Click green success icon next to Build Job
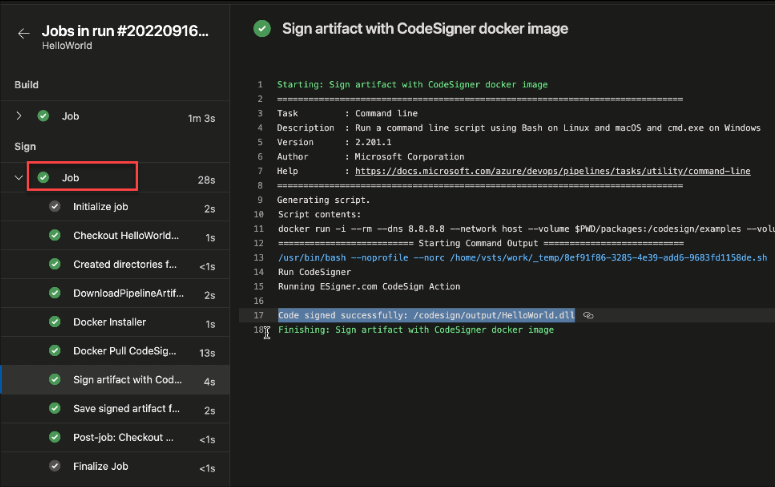Screen dimensions: 775x487 pos(43,117)
